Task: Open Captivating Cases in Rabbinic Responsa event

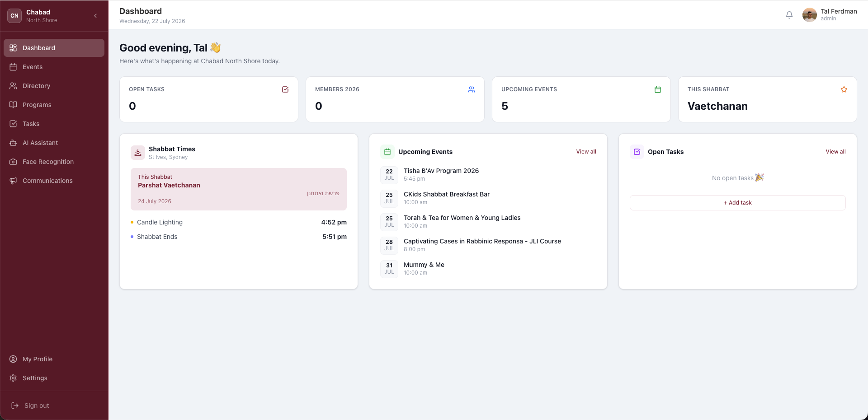Action: pos(482,241)
